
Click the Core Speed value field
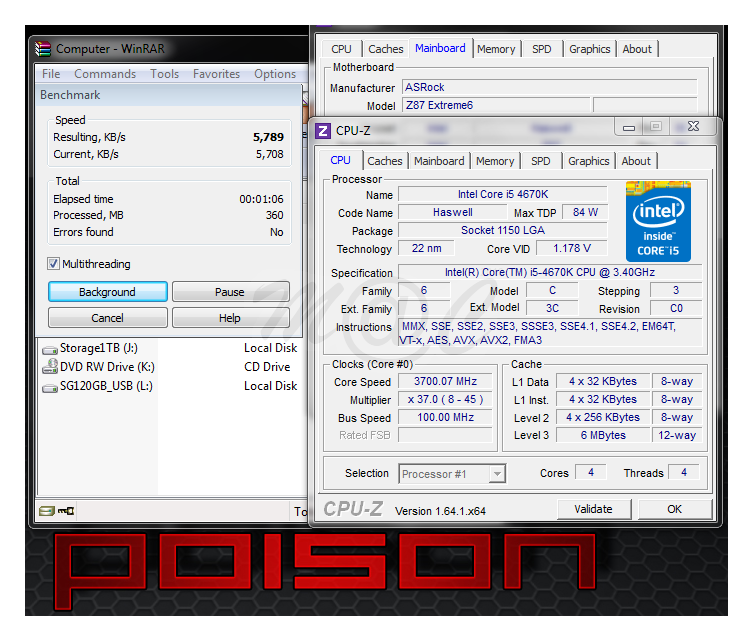tap(446, 381)
